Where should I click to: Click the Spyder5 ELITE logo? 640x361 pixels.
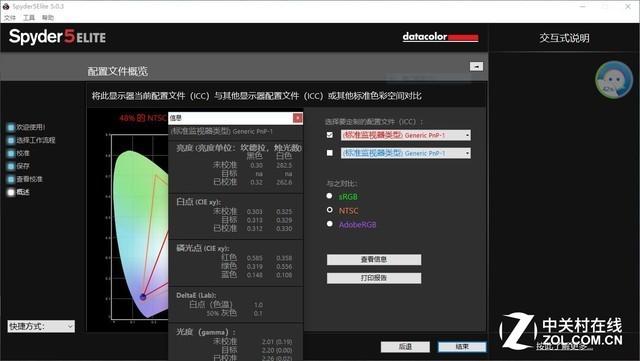coord(57,37)
